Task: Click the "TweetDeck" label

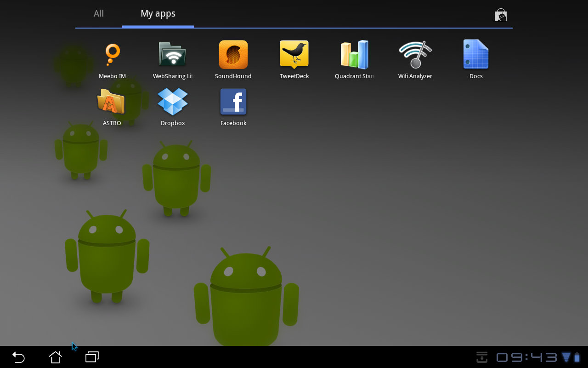Action: (x=294, y=76)
